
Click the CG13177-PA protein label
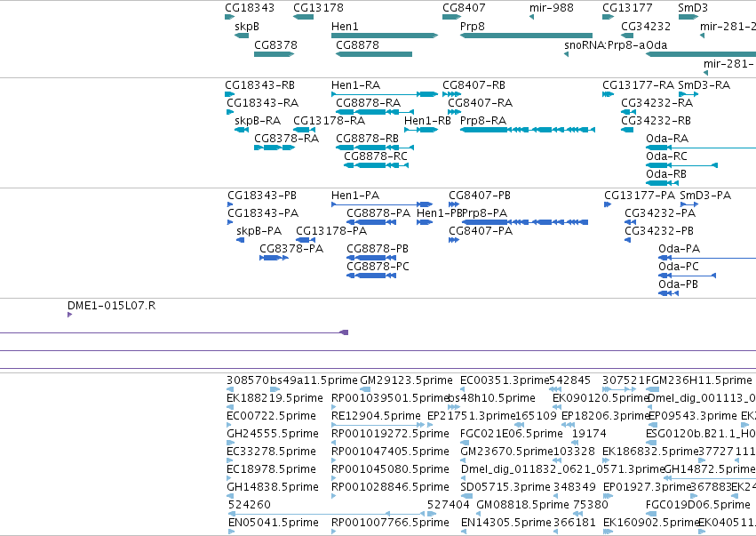point(640,196)
